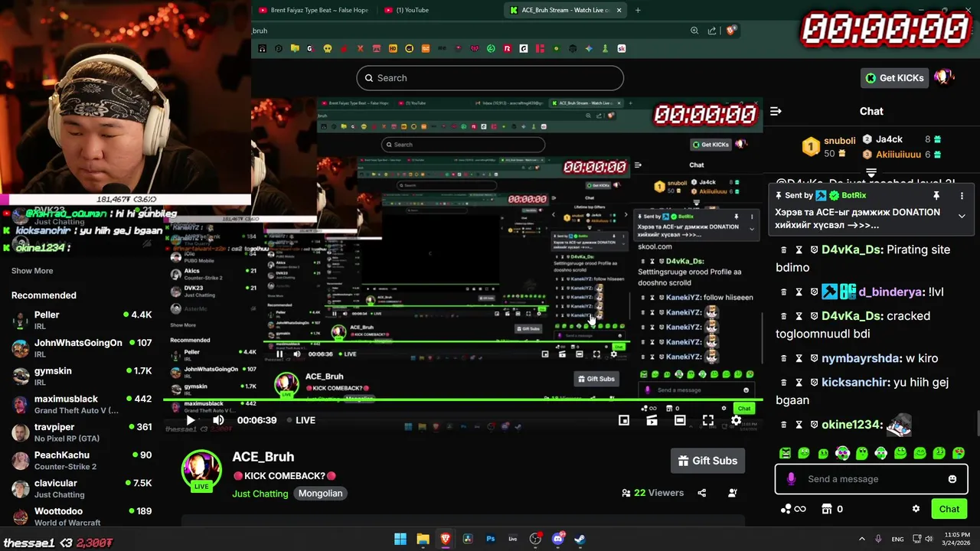
Task: Open the orange HD bookmark icon
Action: (393, 49)
